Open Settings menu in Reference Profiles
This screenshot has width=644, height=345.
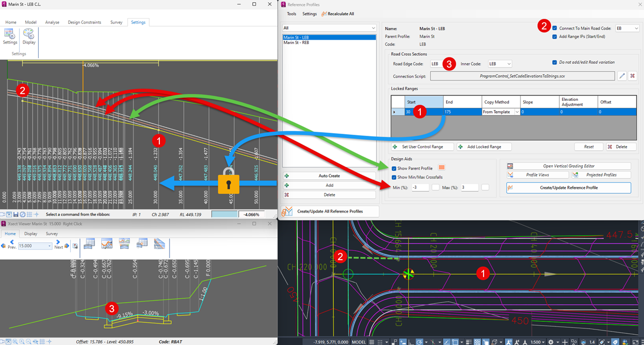310,14
